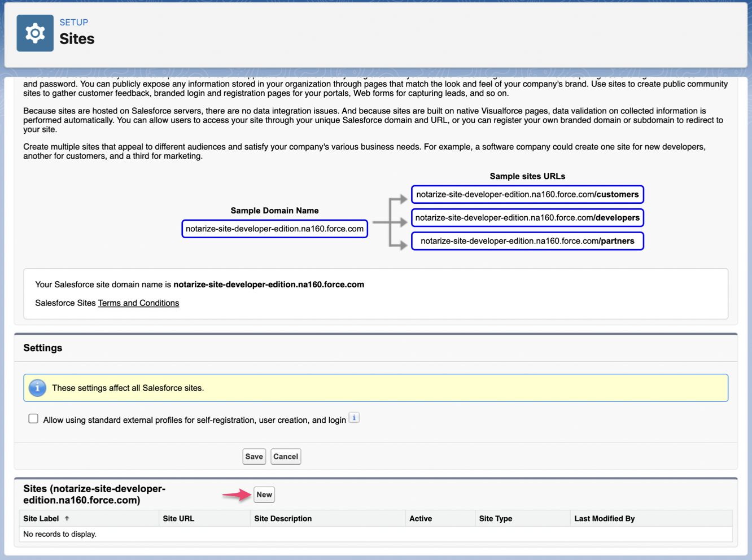752x560 pixels.
Task: Click the Site URL column header
Action: pyautogui.click(x=178, y=518)
